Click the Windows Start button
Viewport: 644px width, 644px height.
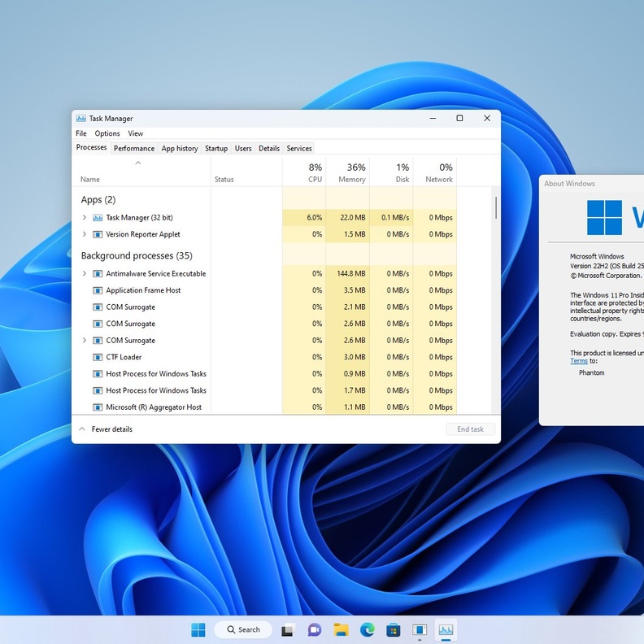pos(198,629)
